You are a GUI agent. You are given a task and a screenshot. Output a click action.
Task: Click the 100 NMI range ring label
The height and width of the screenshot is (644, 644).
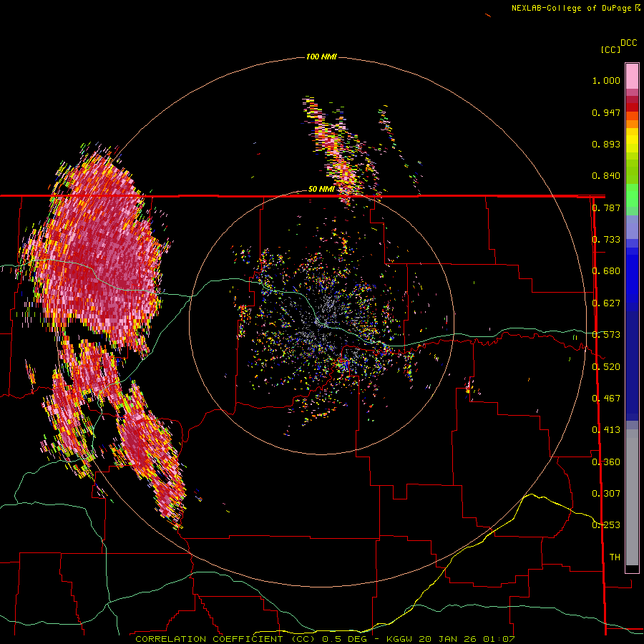click(x=321, y=57)
